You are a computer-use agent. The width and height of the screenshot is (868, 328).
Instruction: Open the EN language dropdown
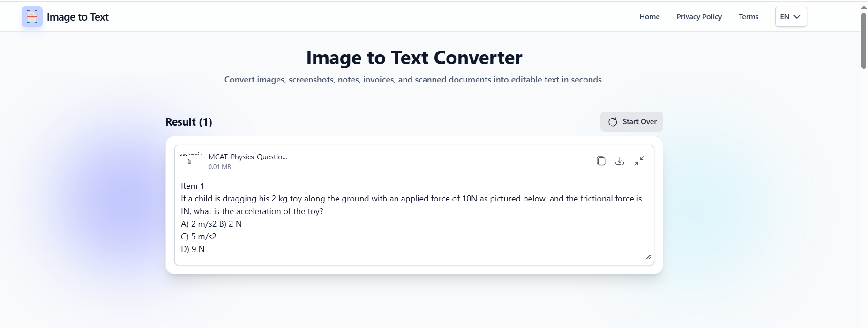(x=790, y=16)
